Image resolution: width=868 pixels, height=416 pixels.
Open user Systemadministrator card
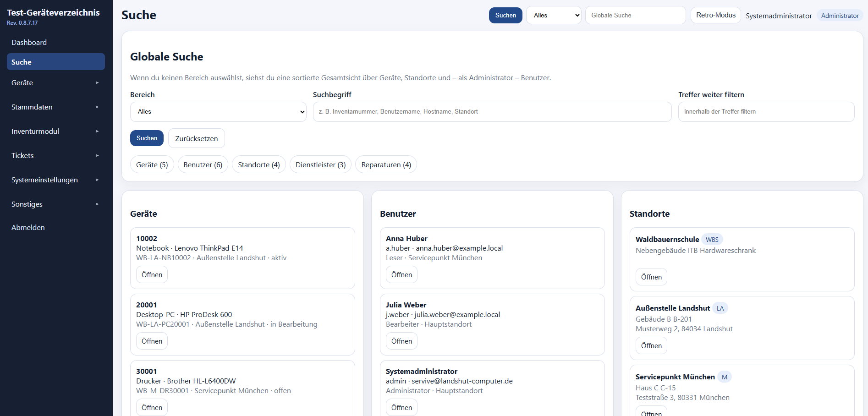tap(401, 408)
